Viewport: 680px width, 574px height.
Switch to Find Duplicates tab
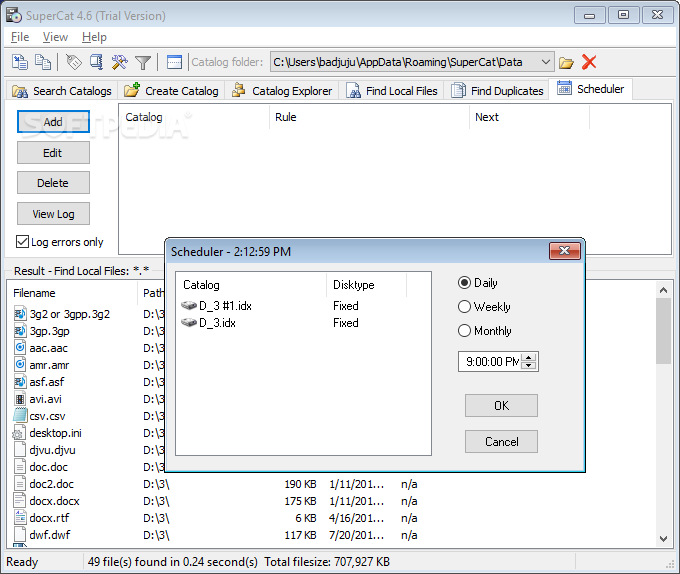[497, 91]
